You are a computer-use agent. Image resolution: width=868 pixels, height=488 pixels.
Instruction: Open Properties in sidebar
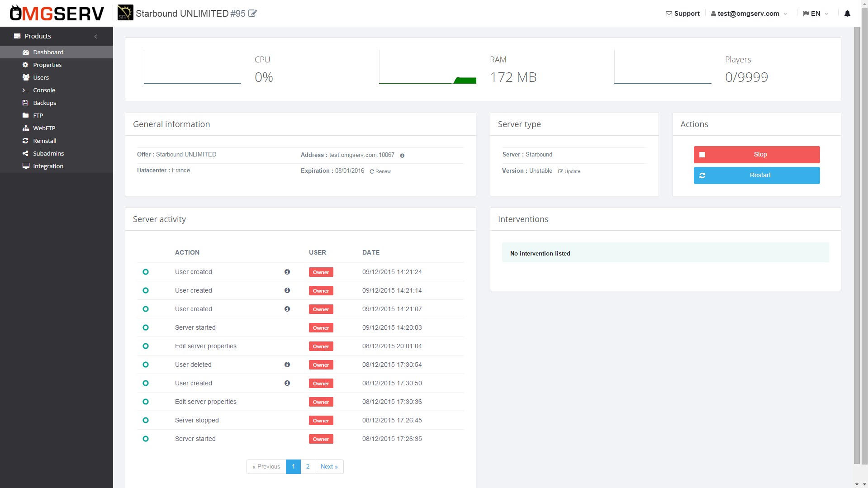(x=57, y=65)
